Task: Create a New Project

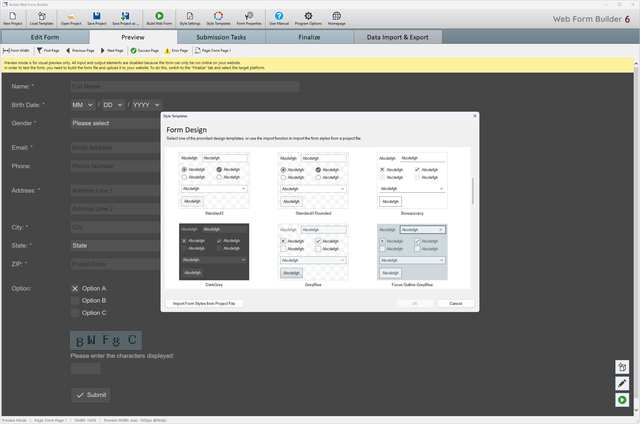Action: (13, 18)
